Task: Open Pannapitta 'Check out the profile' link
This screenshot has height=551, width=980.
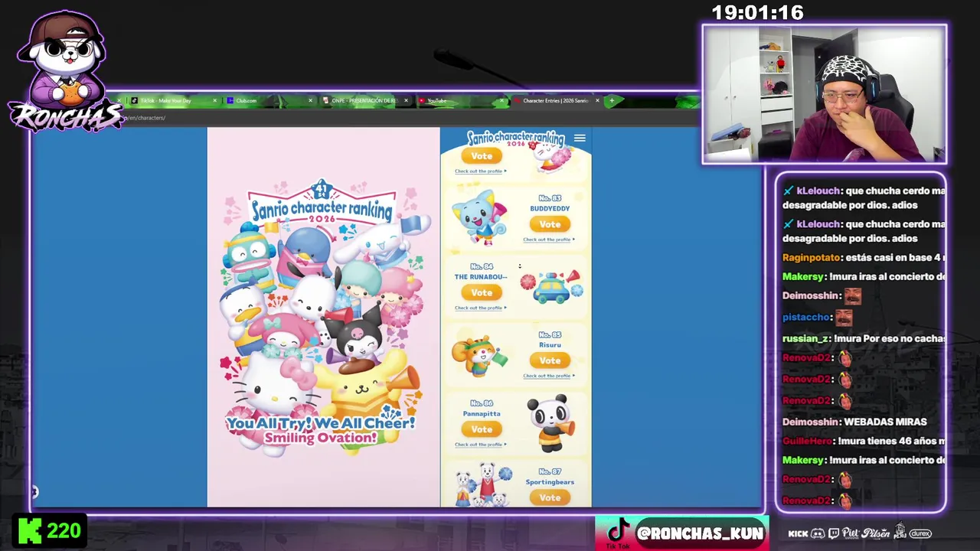Action: (481, 445)
